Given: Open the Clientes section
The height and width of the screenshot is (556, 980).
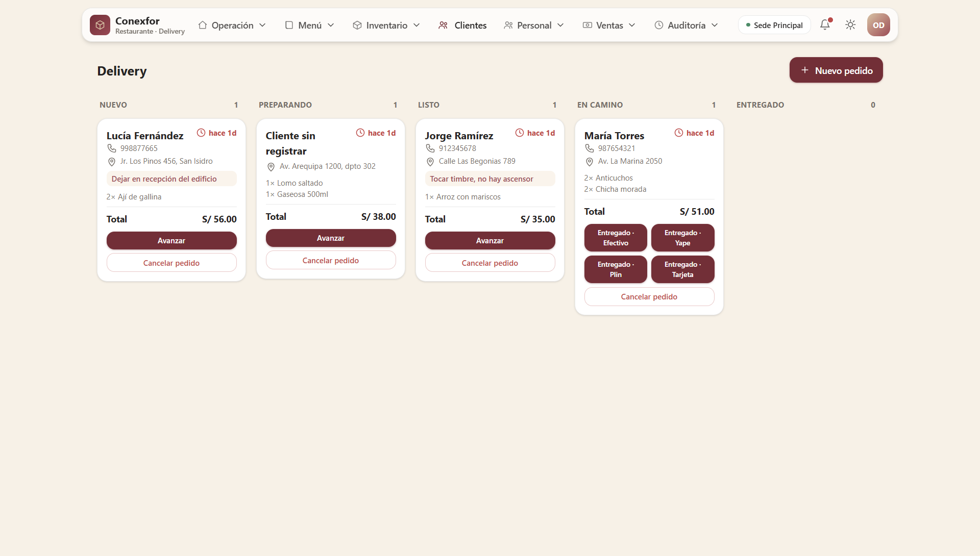Looking at the screenshot, I should point(463,25).
